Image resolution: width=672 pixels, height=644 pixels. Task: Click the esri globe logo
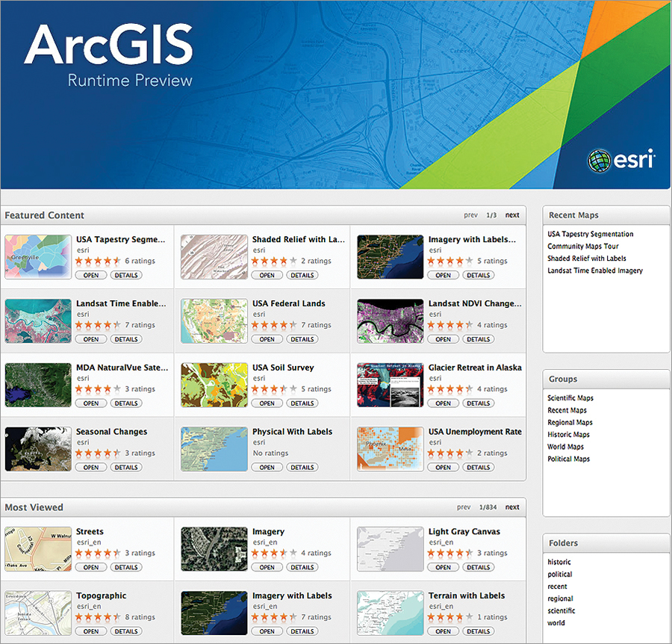point(599,161)
